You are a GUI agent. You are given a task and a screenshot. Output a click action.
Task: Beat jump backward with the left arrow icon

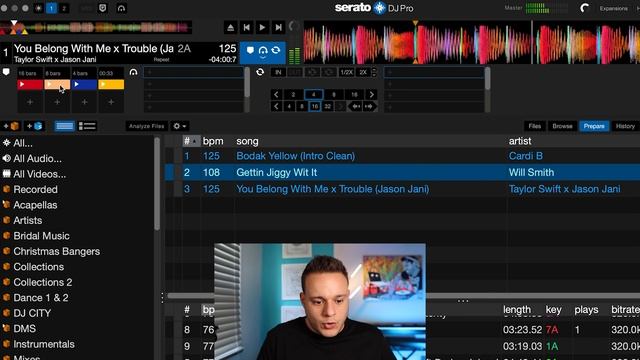click(x=356, y=107)
